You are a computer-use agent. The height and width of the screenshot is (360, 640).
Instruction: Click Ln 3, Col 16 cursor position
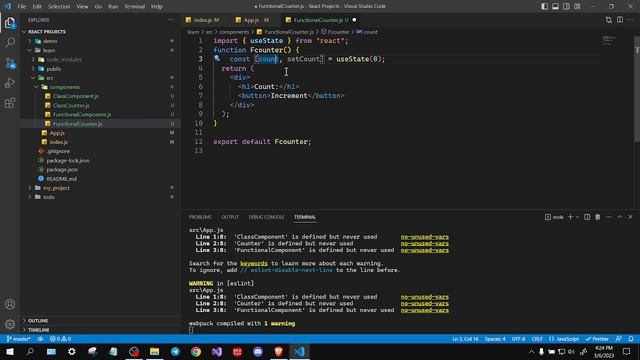pyautogui.click(x=465, y=339)
